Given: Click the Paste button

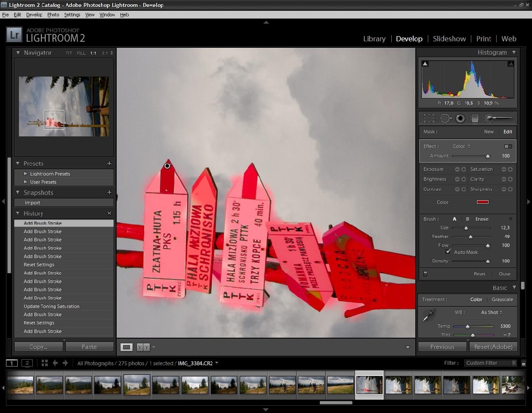Looking at the screenshot, I should pos(89,347).
